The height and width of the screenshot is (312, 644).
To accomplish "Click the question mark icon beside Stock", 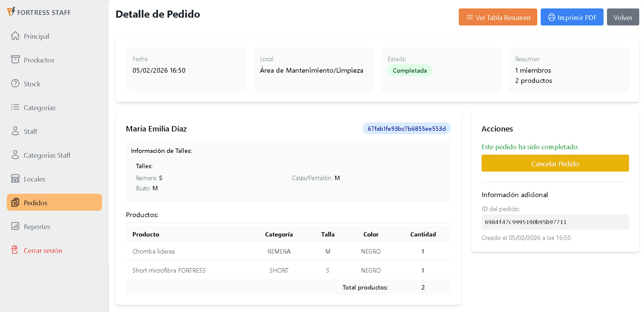I will tap(15, 83).
